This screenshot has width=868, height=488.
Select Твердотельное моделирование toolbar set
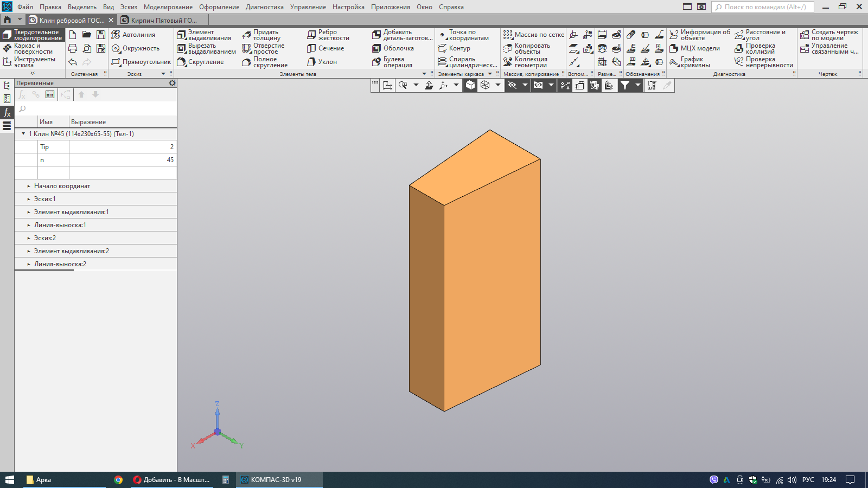(x=33, y=35)
